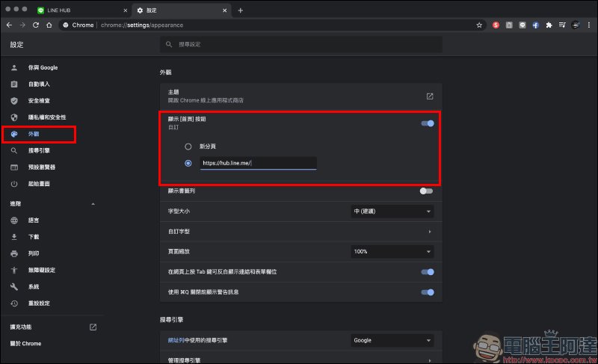
Task: Open 列印 settings section
Action: [34, 253]
